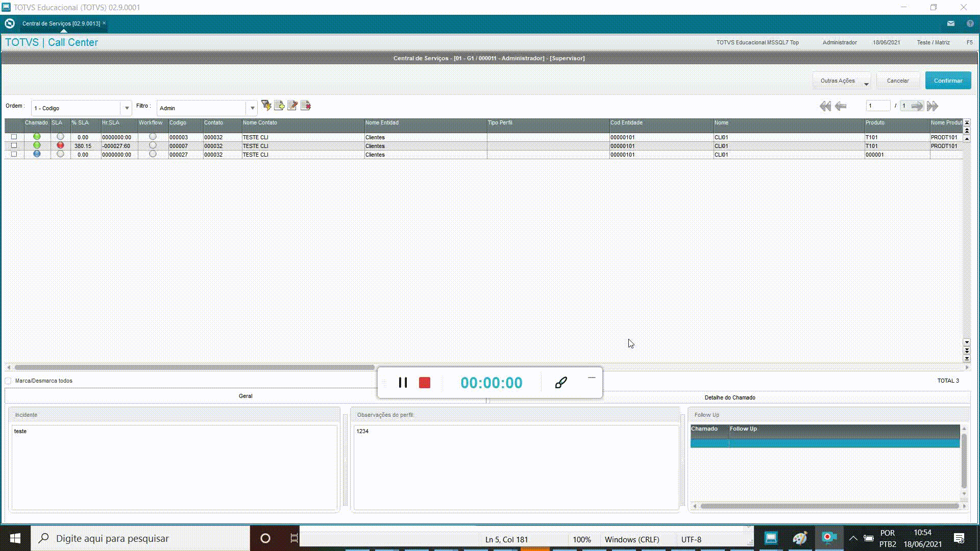Open the help question mark icon
980x551 pixels.
[970, 23]
